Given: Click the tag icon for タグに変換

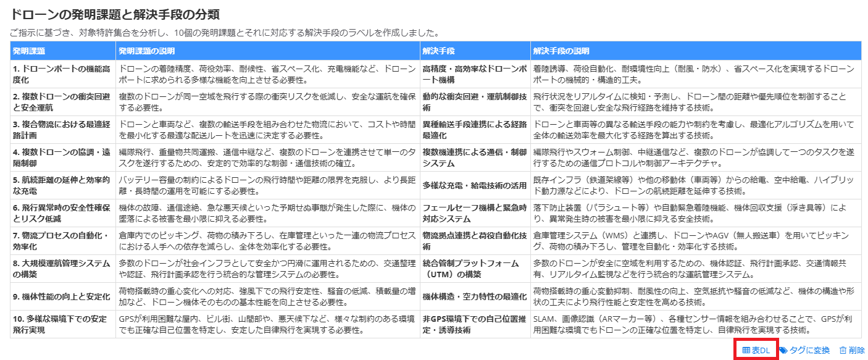Looking at the screenshot, I should click(783, 350).
